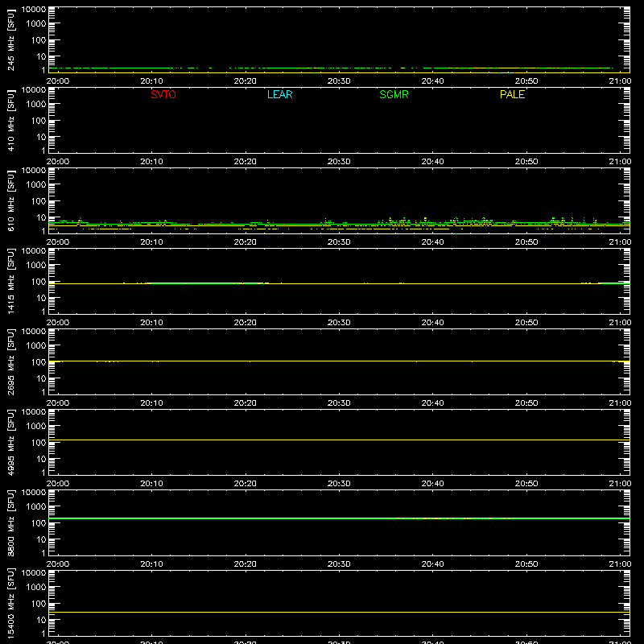
Task: Click the red SVTO station label
Action: (163, 94)
